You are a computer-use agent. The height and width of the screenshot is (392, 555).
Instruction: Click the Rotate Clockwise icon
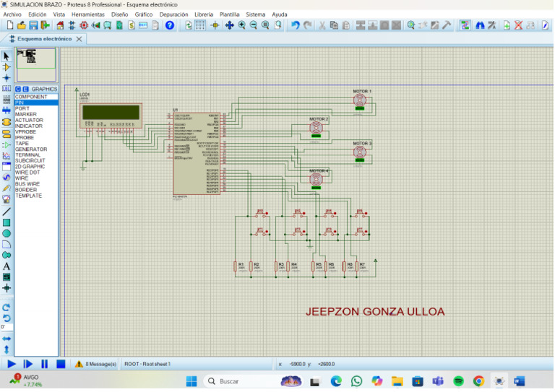7,307
